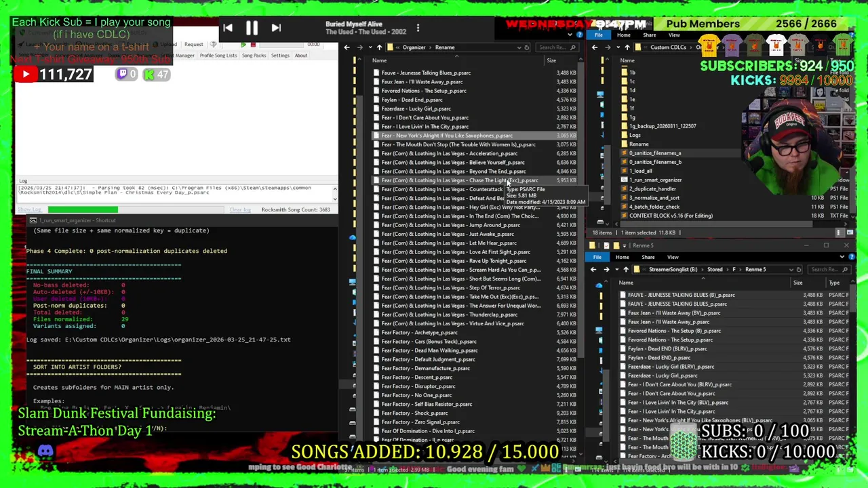Viewport: 868px width, 488px height.
Task: Expand the address bar history in Rename window
Action: [x=519, y=47]
